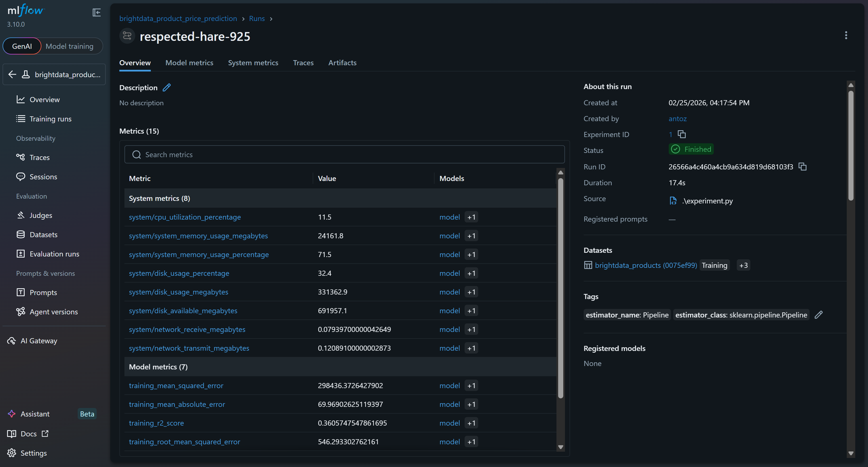The width and height of the screenshot is (868, 467).
Task: Open the training_mean_squared_error metric link
Action: (x=176, y=385)
